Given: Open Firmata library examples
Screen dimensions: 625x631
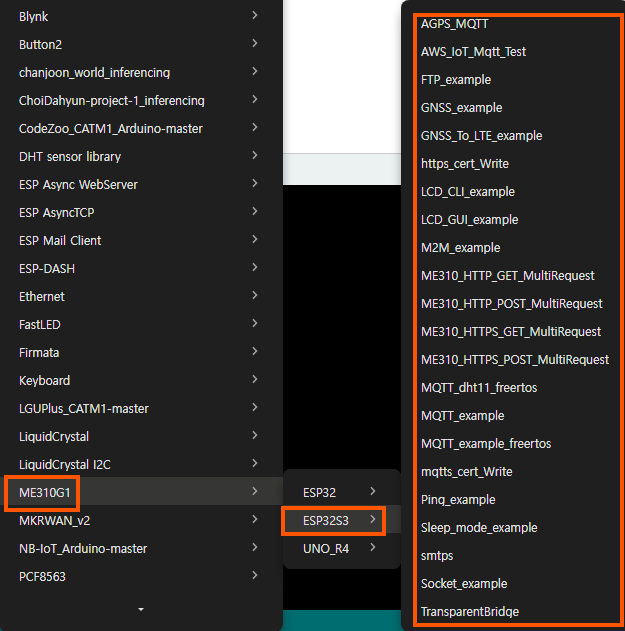Looking at the screenshot, I should click(141, 353).
